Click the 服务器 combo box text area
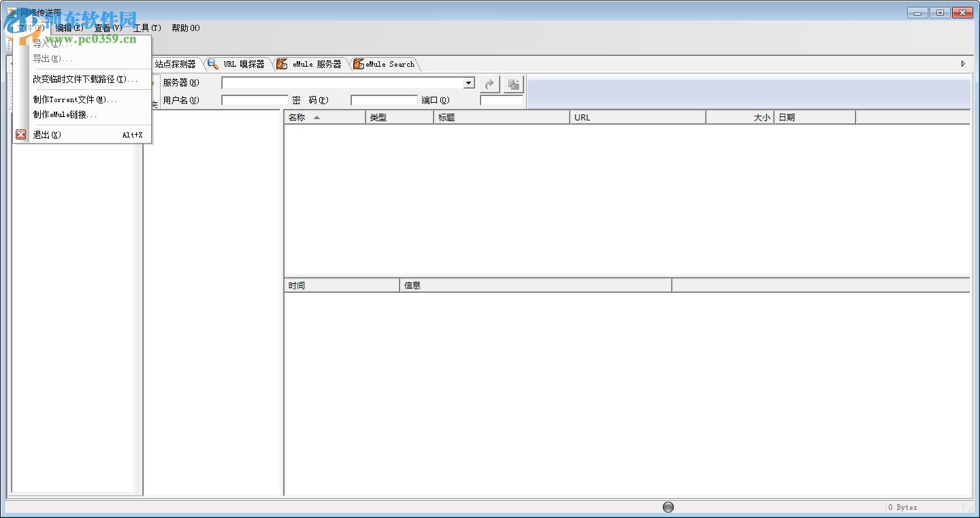The width and height of the screenshot is (980, 518). point(342,83)
